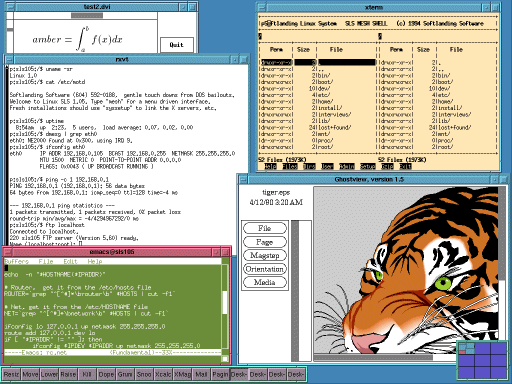This screenshot has width=512, height=384.
Task: Open the Magstep menu in Ghostview
Action: 265,255
